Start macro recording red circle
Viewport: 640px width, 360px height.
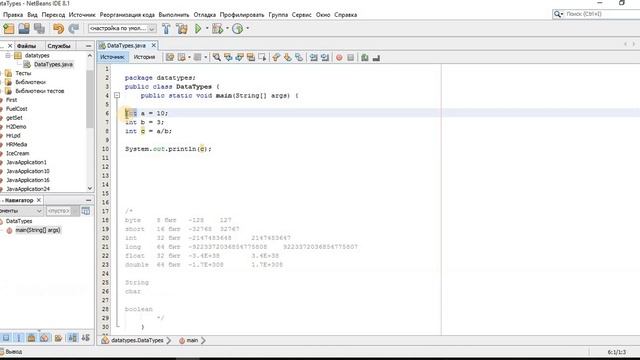coord(339,58)
